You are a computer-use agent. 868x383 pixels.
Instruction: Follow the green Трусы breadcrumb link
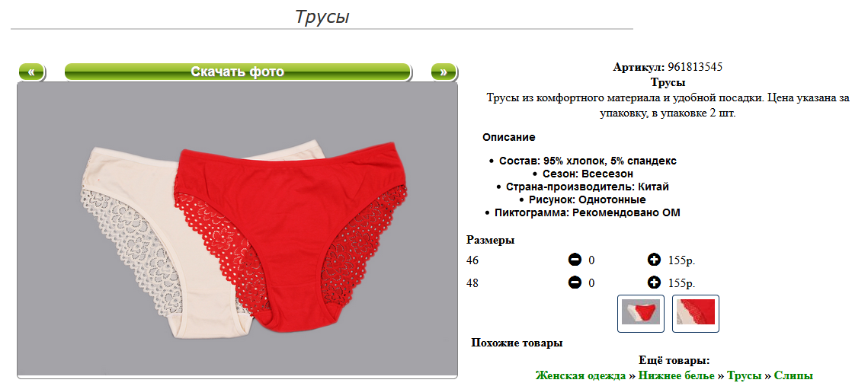[x=744, y=375]
